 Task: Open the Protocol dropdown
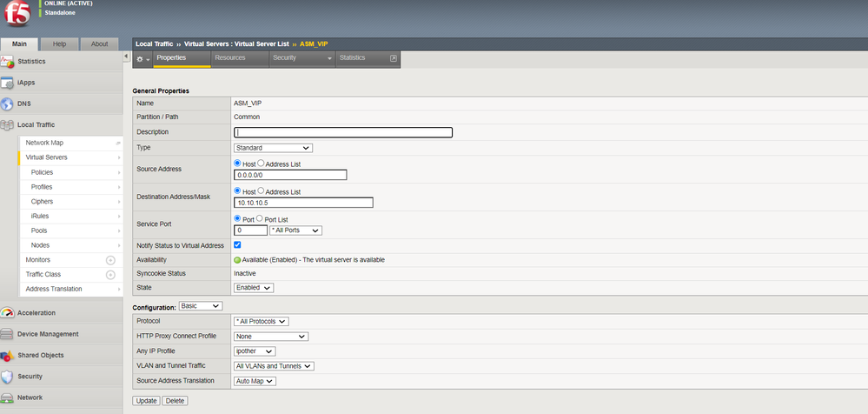[262, 322]
